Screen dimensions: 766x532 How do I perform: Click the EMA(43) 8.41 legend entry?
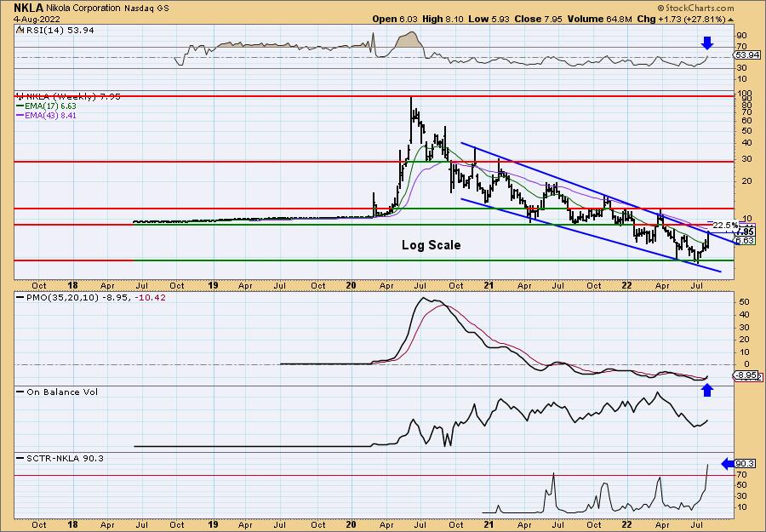tap(51, 116)
